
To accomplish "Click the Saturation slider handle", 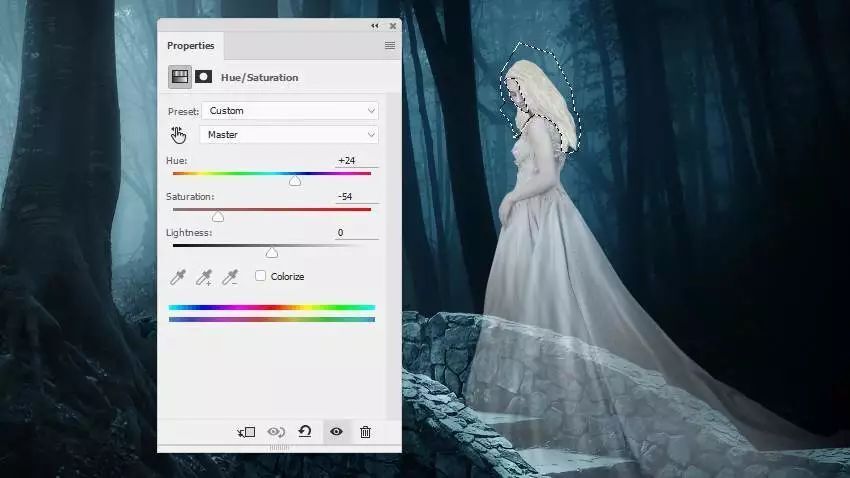I will tap(218, 217).
